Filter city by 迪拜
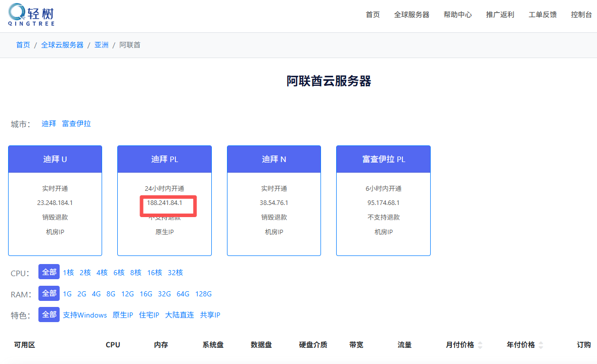The width and height of the screenshot is (597, 364). tap(49, 124)
